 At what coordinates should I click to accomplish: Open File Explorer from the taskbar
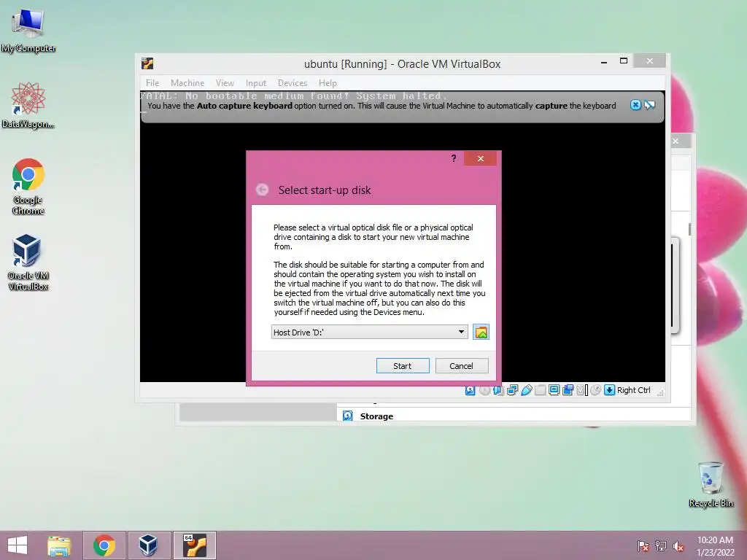59,545
